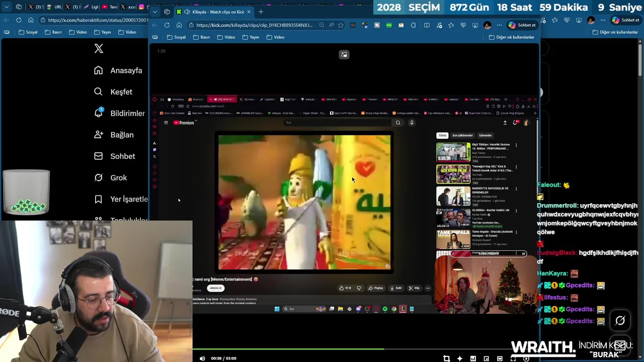Switch to the URL tab in X window
The height and width of the screenshot is (362, 644).
pyautogui.click(x=54, y=7)
